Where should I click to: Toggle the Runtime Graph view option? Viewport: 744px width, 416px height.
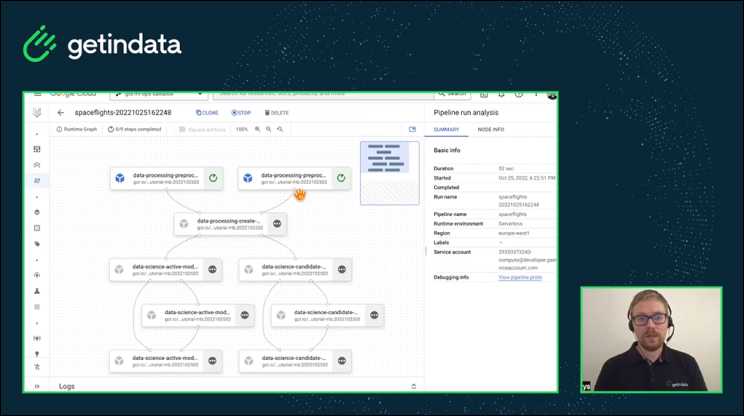coord(76,129)
